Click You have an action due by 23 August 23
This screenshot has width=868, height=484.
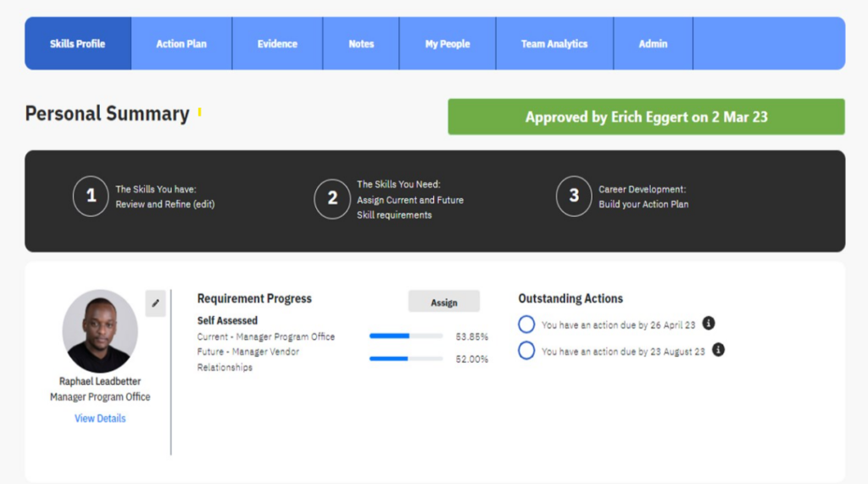623,352
